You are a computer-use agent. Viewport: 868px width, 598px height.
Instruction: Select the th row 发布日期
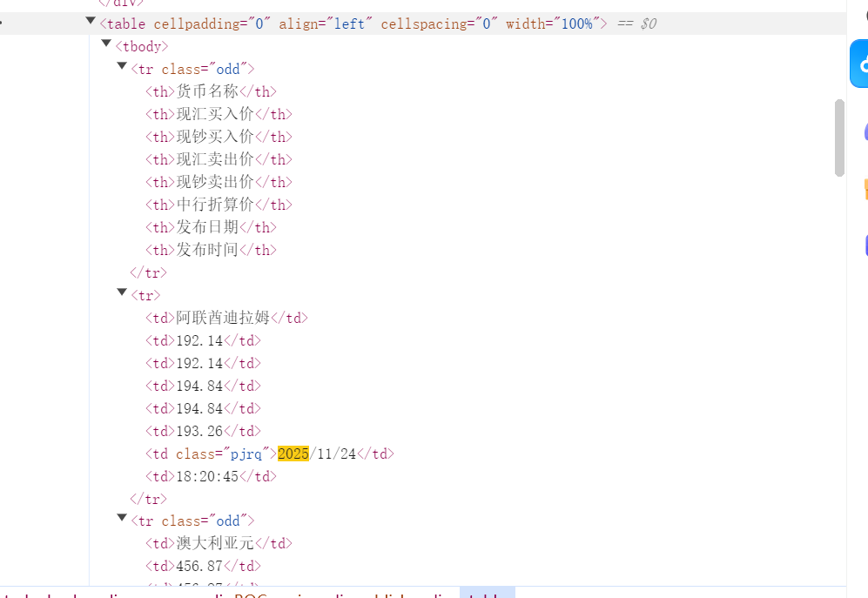coord(211,227)
